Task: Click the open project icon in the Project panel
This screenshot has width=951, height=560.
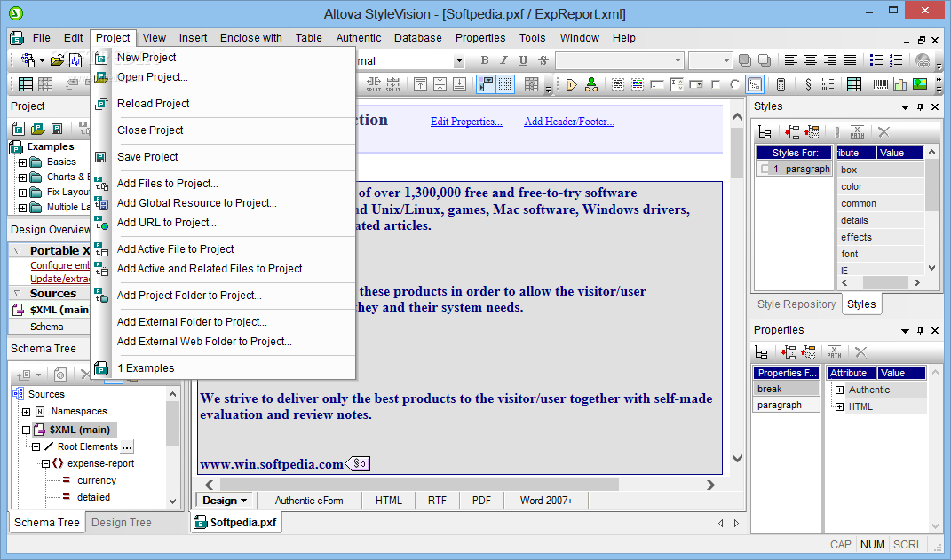Action: 37,129
